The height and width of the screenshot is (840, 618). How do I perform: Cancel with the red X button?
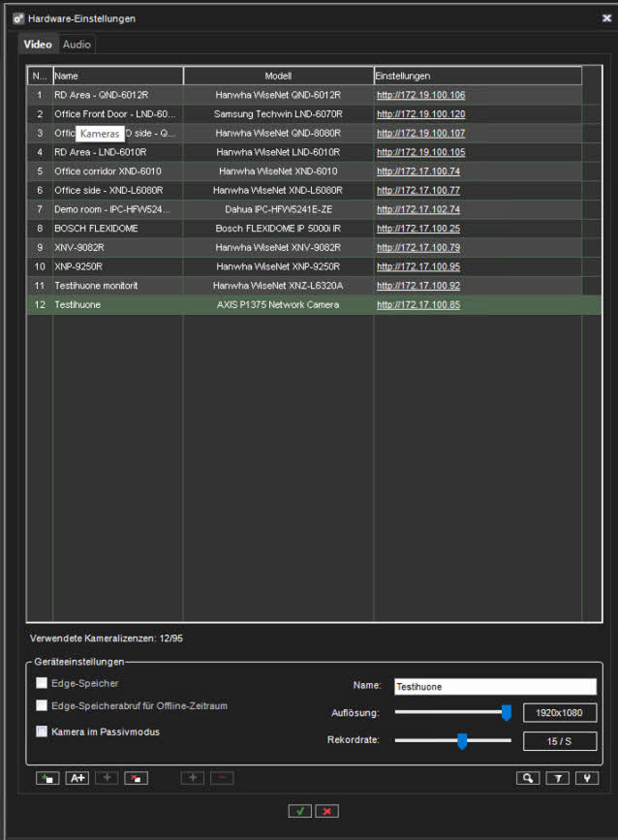[327, 811]
